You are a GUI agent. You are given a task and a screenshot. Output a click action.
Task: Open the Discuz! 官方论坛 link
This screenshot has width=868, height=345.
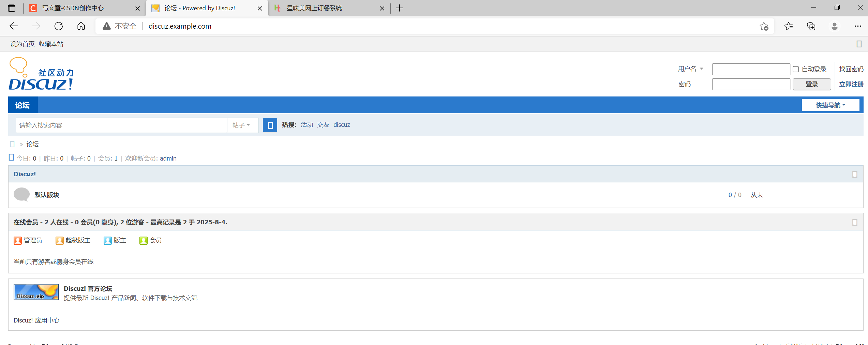[88, 289]
